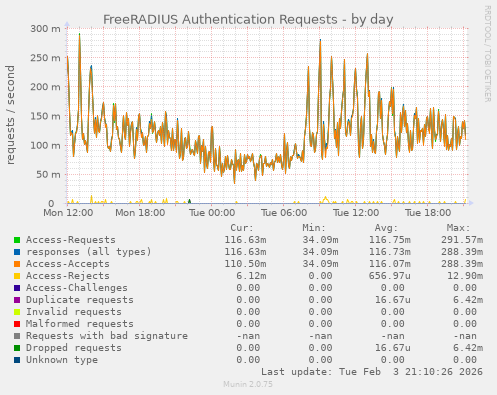Select the Dropped requests legend label

coord(74,348)
